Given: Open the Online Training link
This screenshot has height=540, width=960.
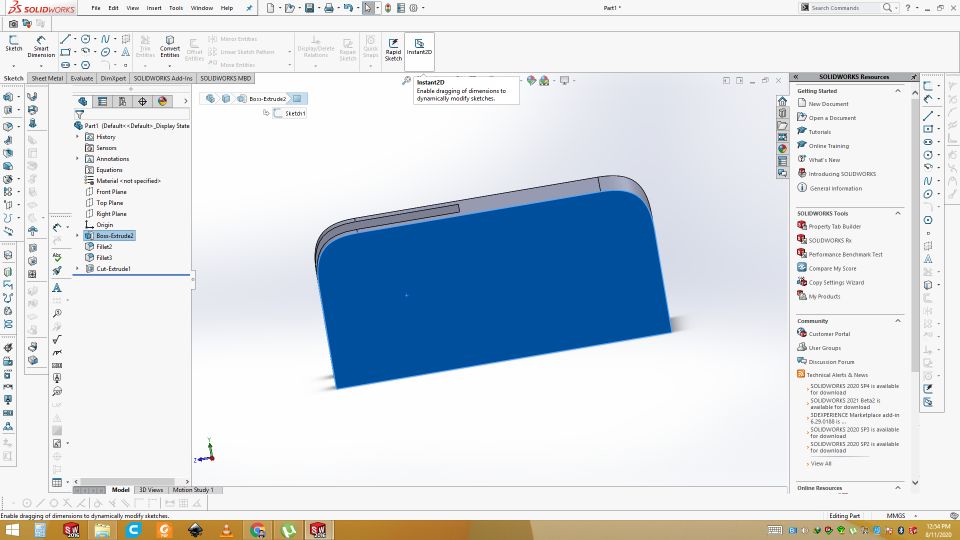Looking at the screenshot, I should point(829,146).
